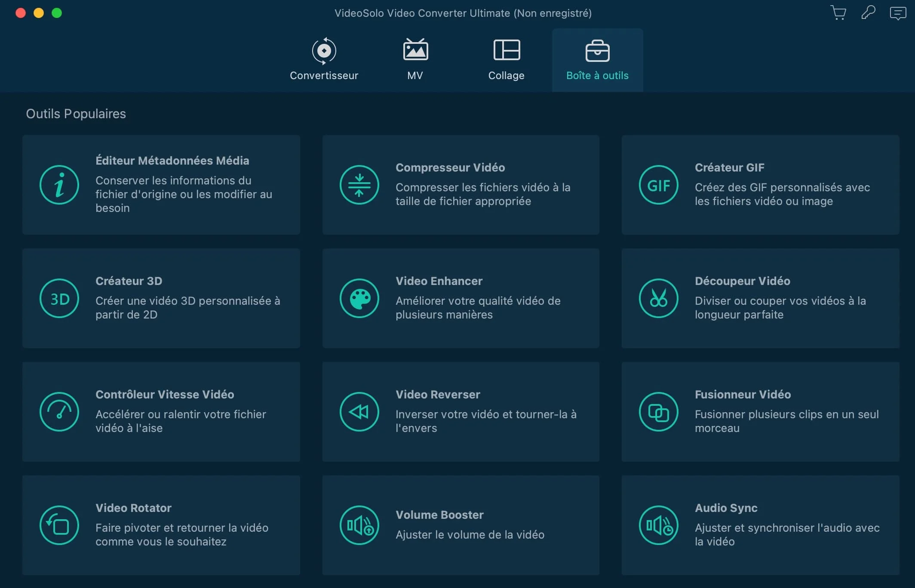Click 'Fusionner plusieurs clips' description text
The height and width of the screenshot is (588, 915).
(786, 421)
